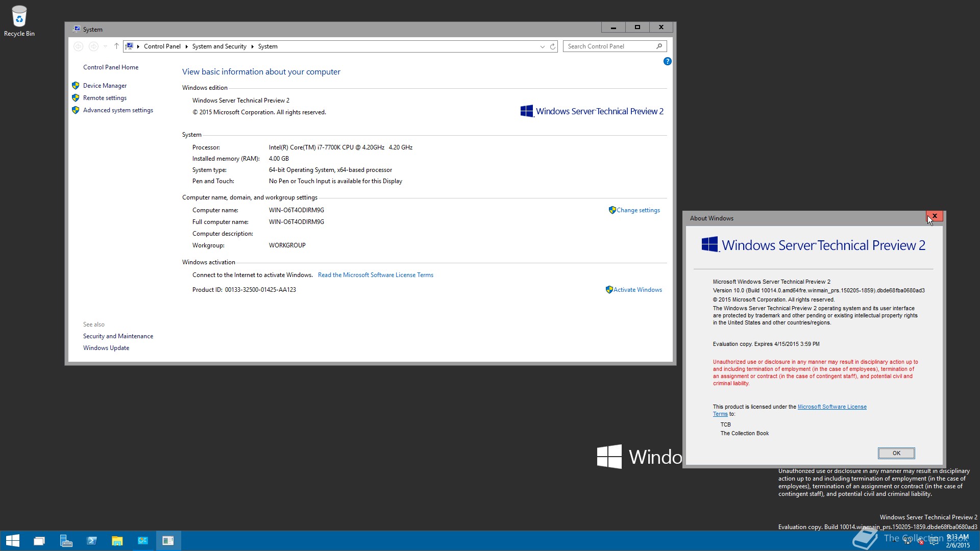Open recent locations dropdown arrow
The width and height of the screenshot is (980, 551).
[105, 46]
